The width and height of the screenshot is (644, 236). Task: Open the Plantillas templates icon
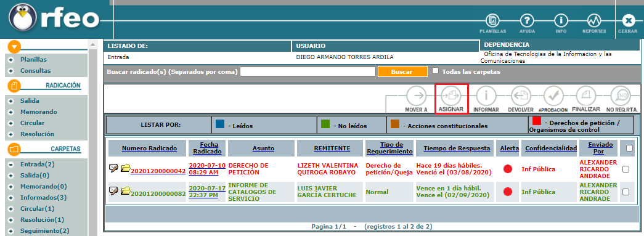coord(492,20)
